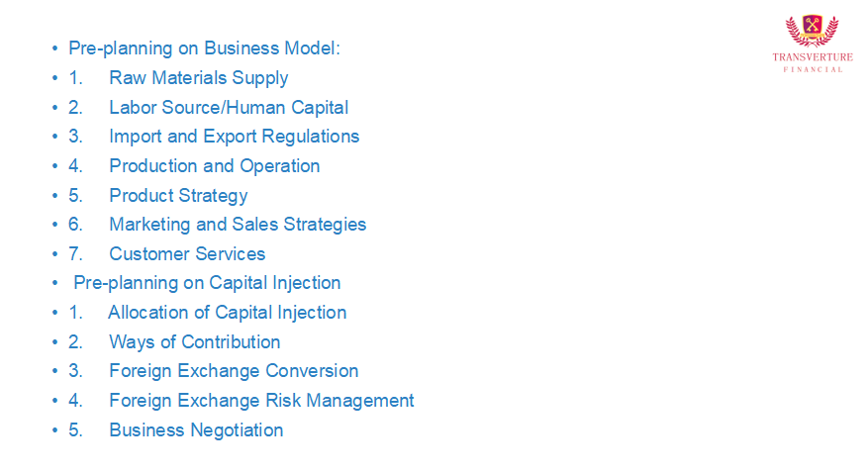868x474 pixels.
Task: Select the Pre-planning on Business Model heading
Action: [x=204, y=48]
